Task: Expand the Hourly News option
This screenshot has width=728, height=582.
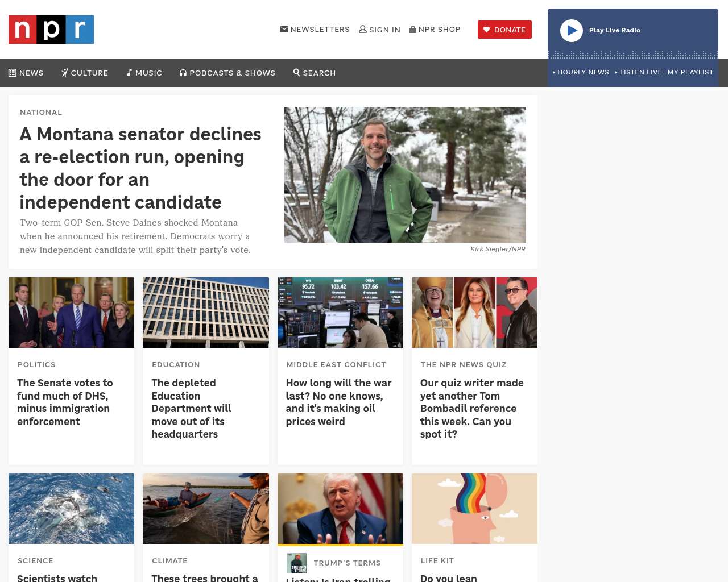Action: coord(581,72)
